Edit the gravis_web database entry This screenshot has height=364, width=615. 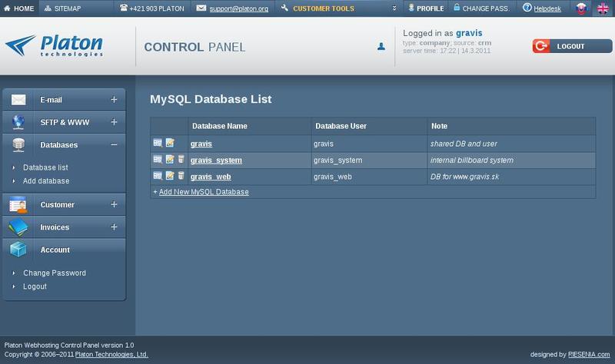tap(170, 176)
